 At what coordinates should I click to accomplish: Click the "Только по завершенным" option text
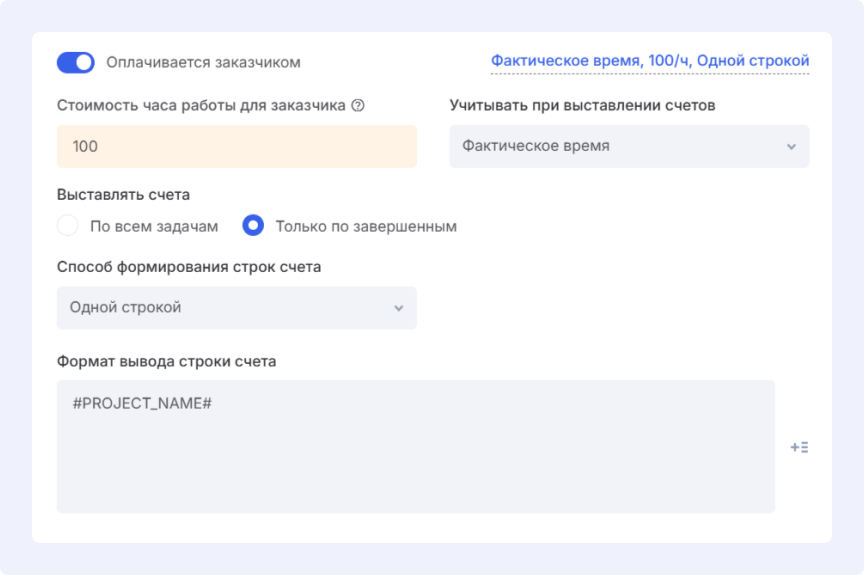click(x=366, y=226)
